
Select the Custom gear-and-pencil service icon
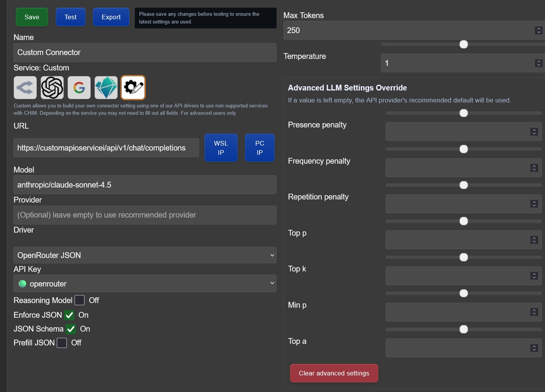click(133, 88)
